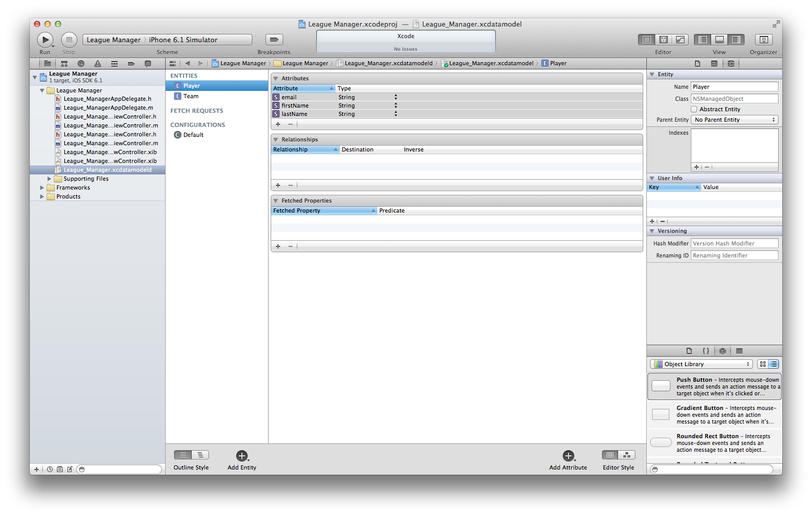The height and width of the screenshot is (516, 812).
Task: Sort by the Relationship column header
Action: (x=305, y=149)
